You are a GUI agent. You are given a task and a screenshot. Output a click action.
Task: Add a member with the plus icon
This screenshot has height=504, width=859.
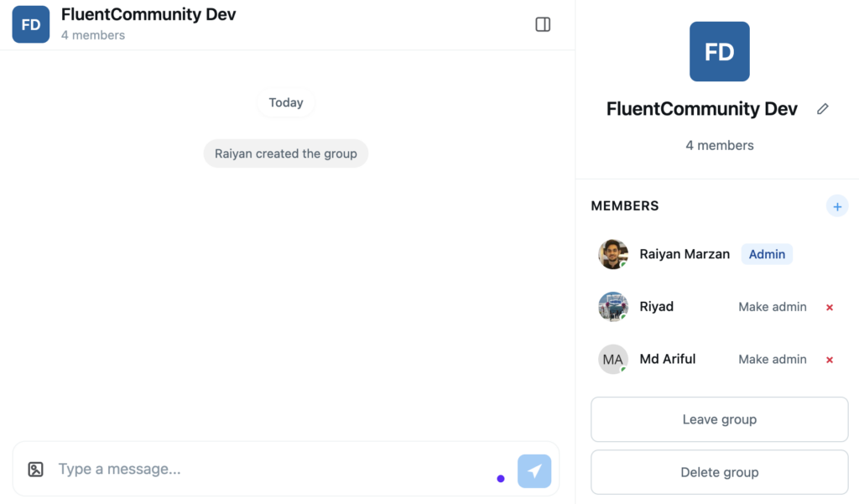pos(836,205)
